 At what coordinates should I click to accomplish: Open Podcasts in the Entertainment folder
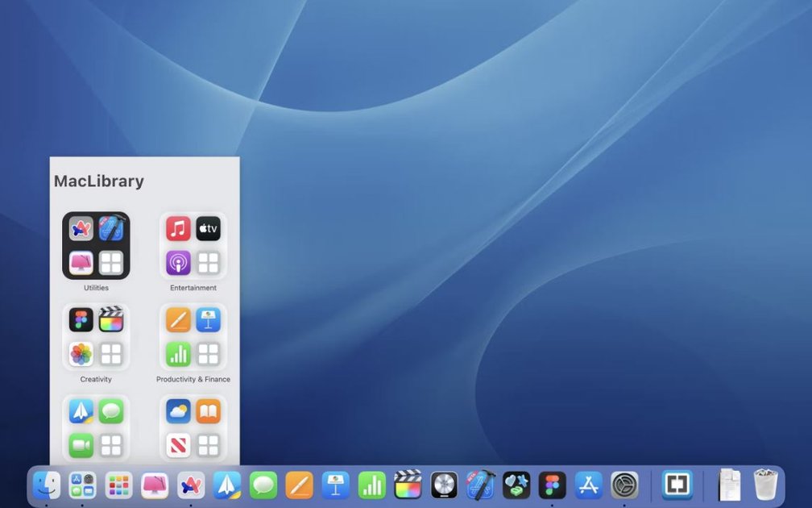177,260
